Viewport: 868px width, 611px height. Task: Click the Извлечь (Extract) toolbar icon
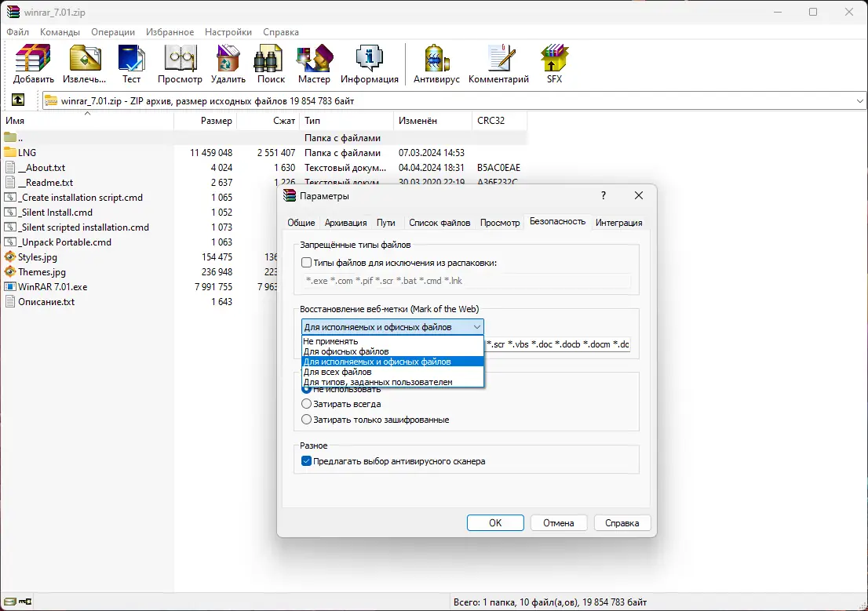pyautogui.click(x=83, y=64)
